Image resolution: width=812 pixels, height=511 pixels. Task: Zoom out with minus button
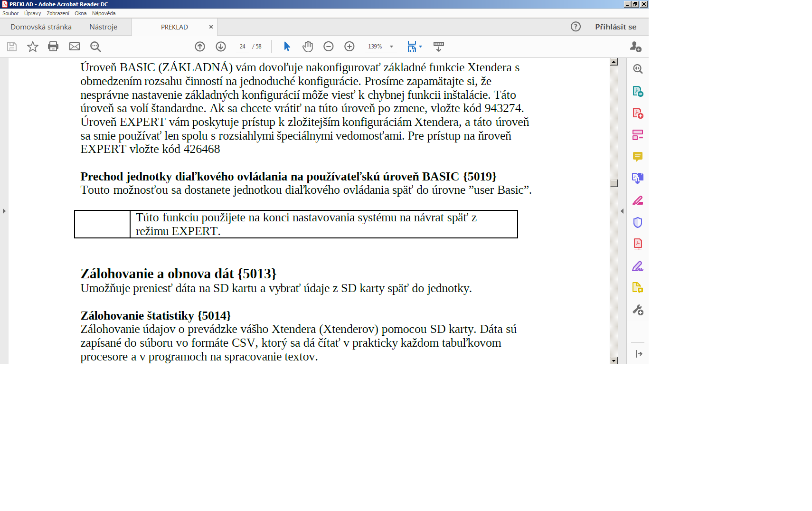[x=329, y=47]
